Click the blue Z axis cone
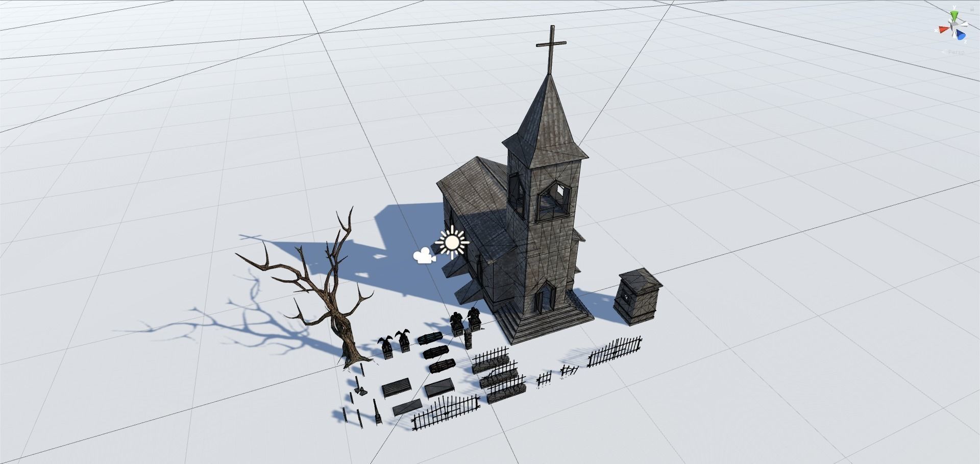Viewport: 980px width, 464px height. [x=960, y=35]
